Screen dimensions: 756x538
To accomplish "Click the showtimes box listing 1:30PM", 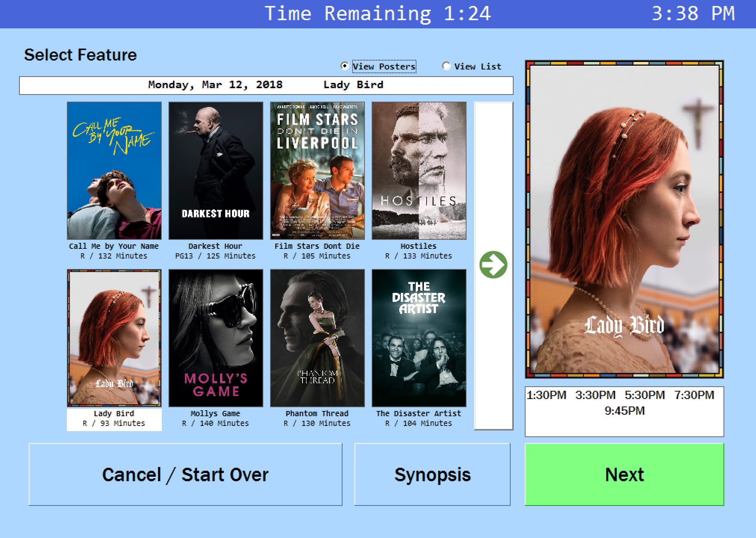I will (x=625, y=412).
